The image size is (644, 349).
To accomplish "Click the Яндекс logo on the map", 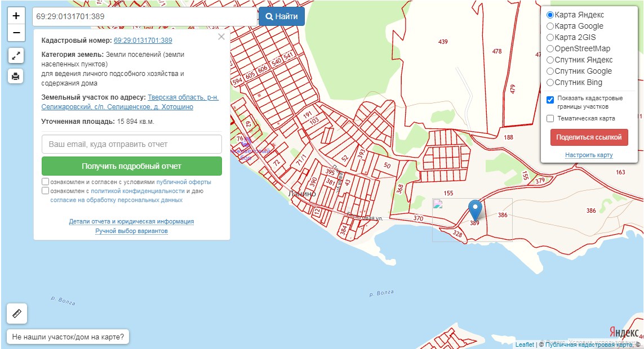I will coord(624,332).
